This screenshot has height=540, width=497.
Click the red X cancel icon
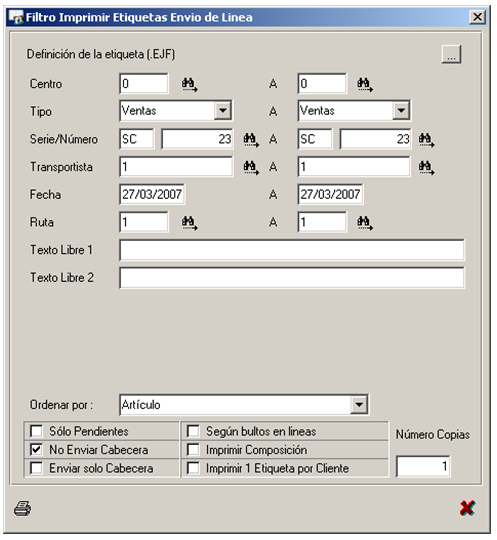[x=467, y=508]
